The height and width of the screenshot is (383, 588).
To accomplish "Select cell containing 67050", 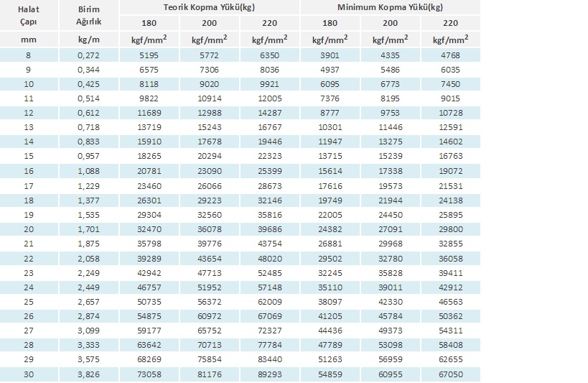I will coord(450,374).
